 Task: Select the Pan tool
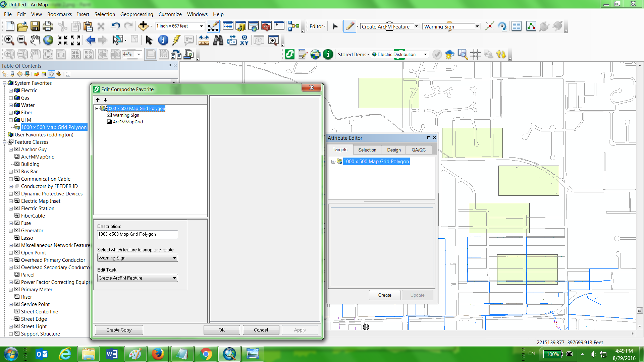[x=35, y=40]
